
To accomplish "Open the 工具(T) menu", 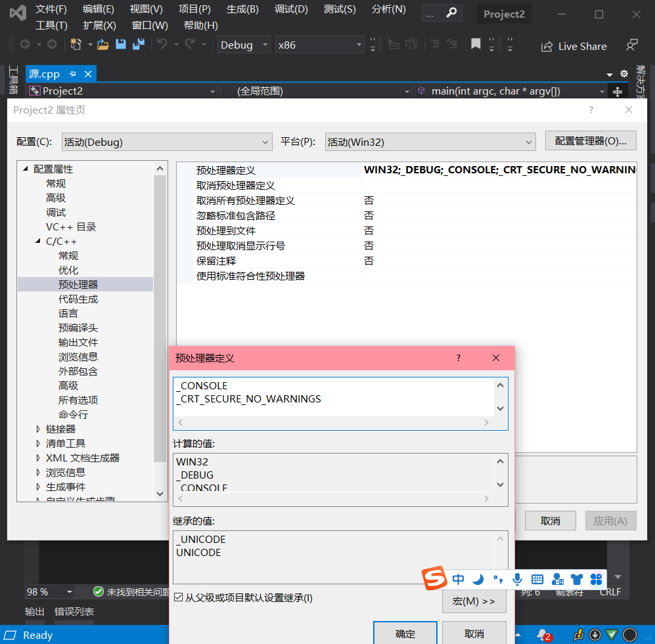I will click(x=51, y=26).
